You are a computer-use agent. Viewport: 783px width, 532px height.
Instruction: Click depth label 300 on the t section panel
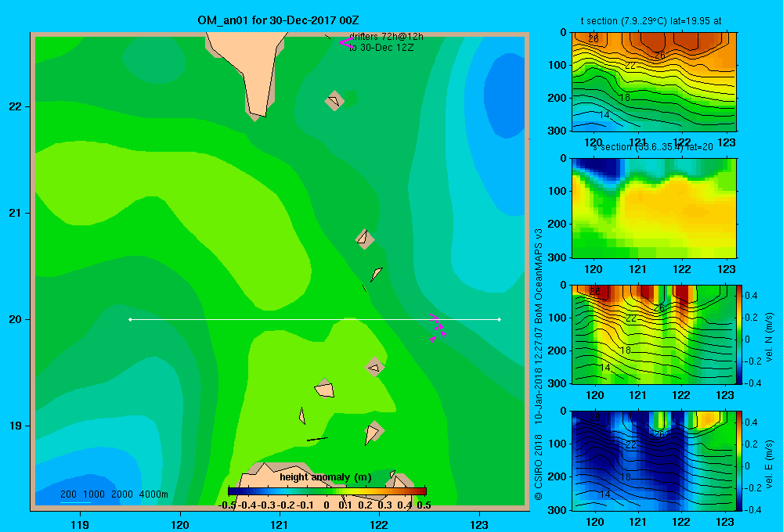click(557, 131)
